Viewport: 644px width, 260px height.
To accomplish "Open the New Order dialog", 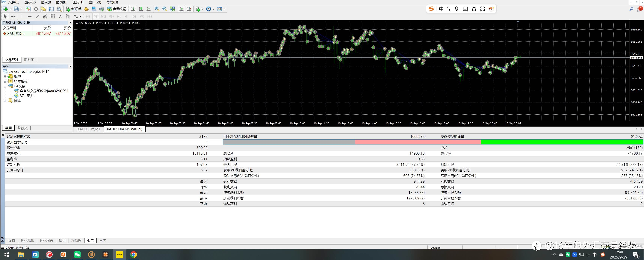I will tap(73, 9).
